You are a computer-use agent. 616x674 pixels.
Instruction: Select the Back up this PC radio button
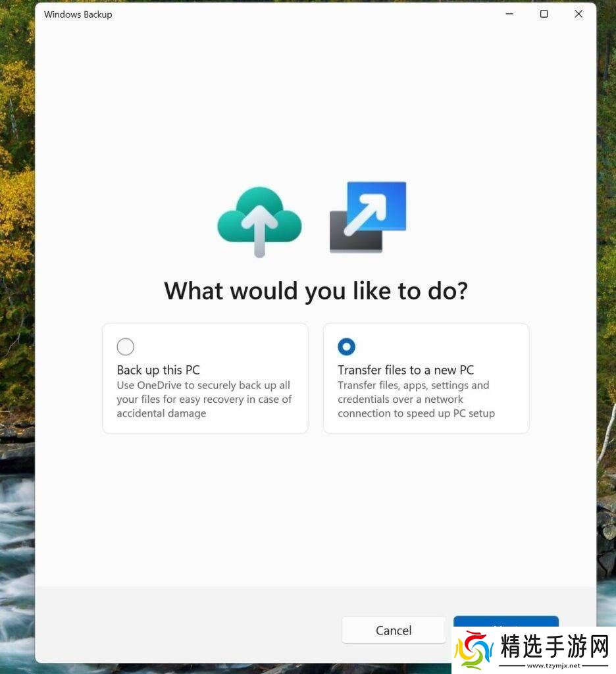point(125,346)
